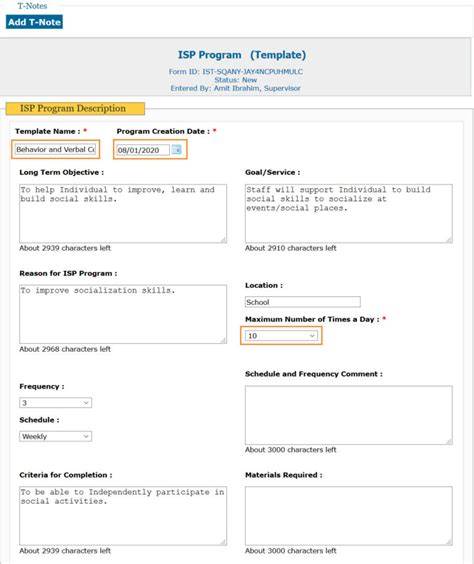Click the Materials Required text area

(349, 516)
